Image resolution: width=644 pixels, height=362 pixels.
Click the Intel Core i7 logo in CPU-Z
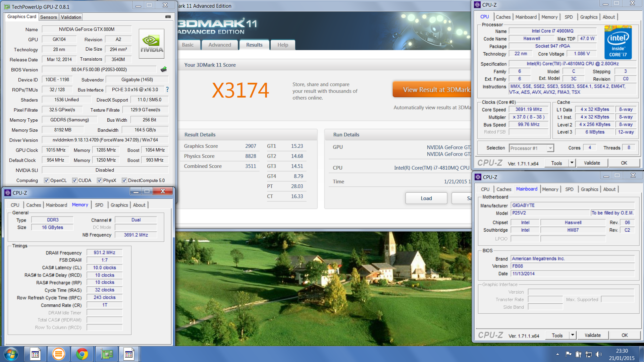[618, 43]
